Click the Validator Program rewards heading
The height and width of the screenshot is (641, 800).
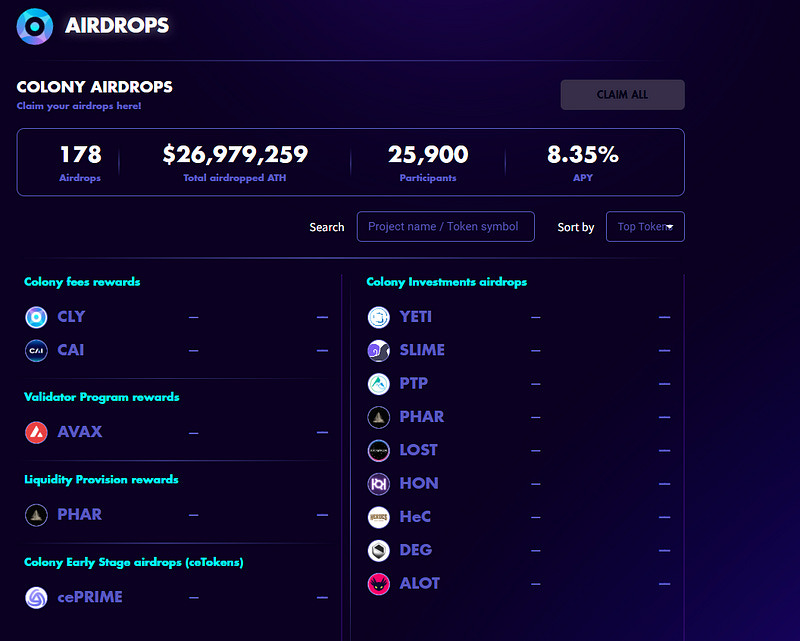[x=102, y=397]
